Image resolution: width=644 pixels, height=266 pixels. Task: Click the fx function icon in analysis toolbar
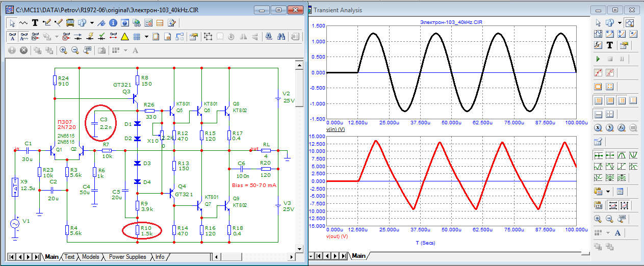(x=598, y=45)
